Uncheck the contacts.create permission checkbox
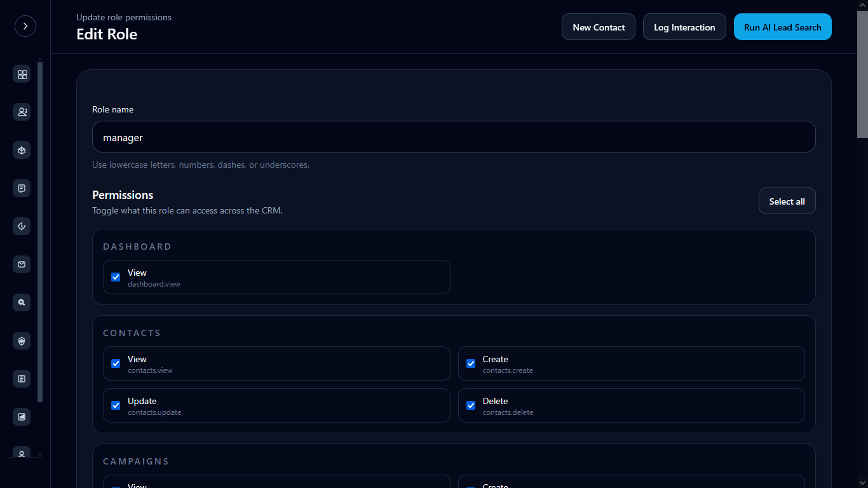 pos(471,363)
